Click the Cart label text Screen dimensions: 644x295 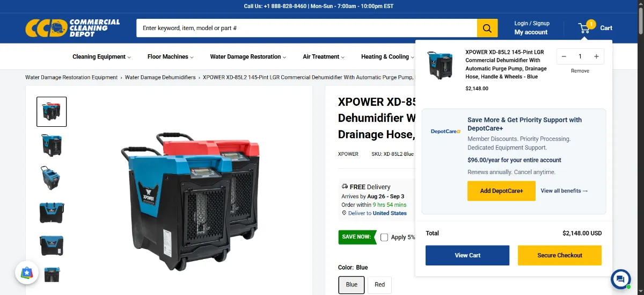(606, 28)
